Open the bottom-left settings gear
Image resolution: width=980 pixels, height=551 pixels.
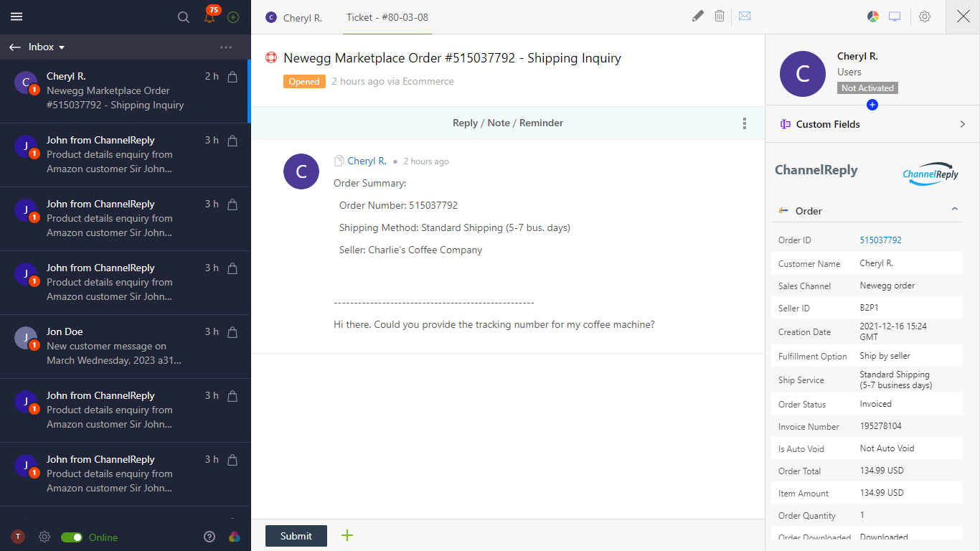[x=44, y=537]
